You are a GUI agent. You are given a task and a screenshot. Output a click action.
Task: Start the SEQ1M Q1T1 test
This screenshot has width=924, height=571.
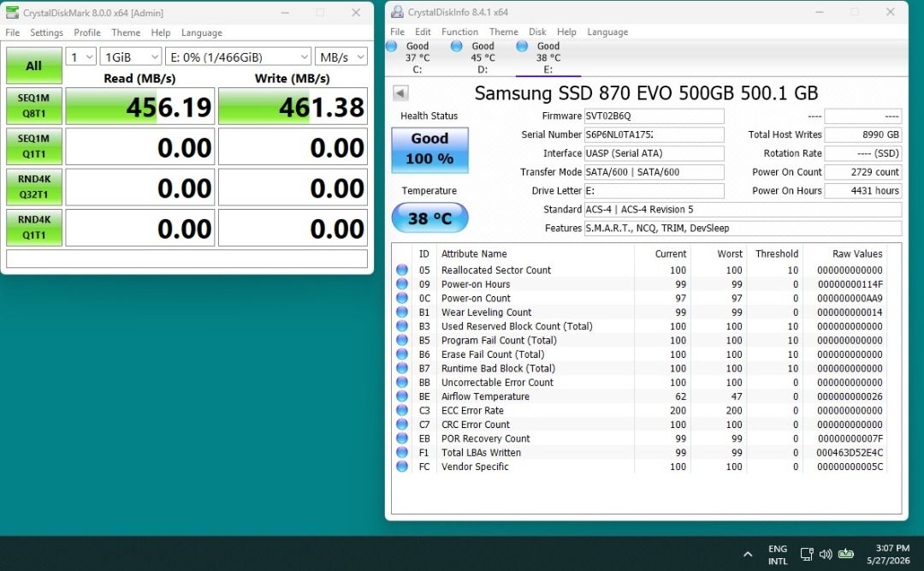pos(33,146)
